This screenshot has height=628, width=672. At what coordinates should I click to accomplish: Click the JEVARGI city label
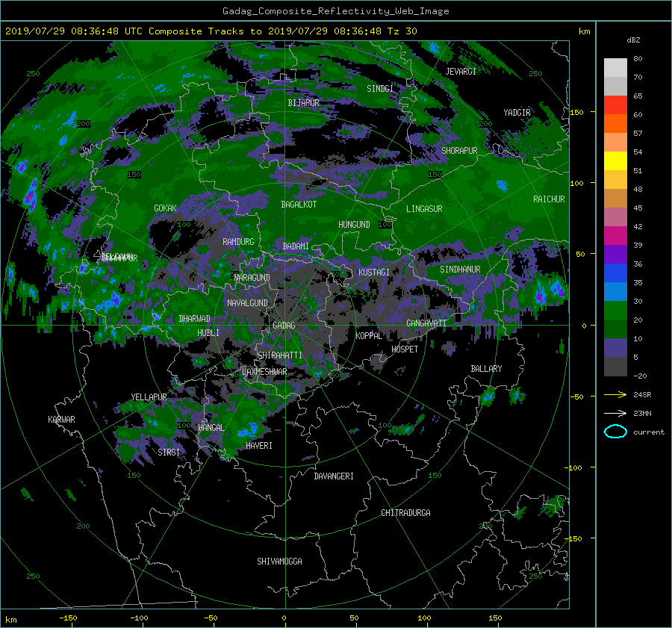461,72
